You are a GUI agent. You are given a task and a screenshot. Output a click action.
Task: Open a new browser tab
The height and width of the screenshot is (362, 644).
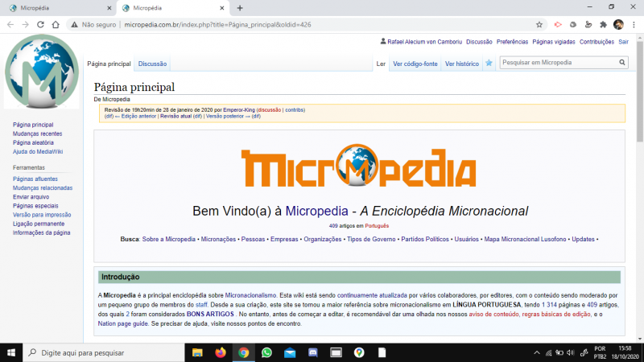point(240,8)
